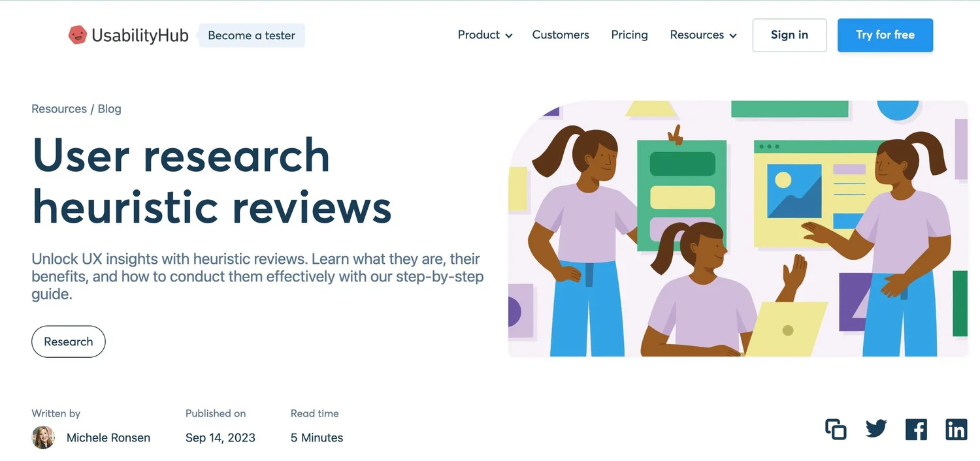Click the Product dropdown chevron arrow

510,36
